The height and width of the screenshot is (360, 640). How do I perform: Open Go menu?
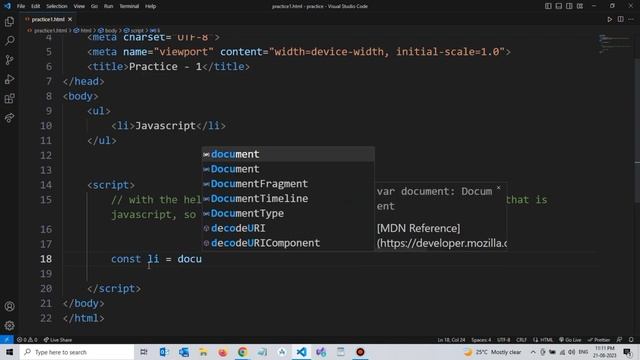pos(94,6)
